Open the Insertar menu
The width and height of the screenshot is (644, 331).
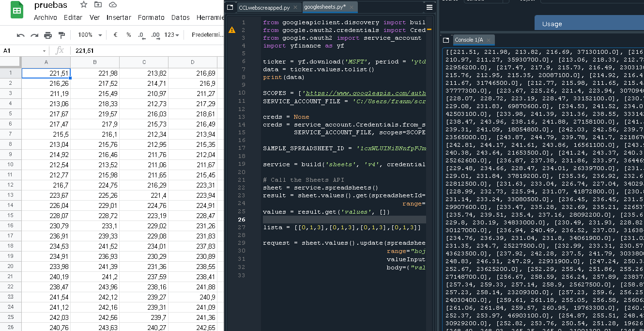coord(119,17)
